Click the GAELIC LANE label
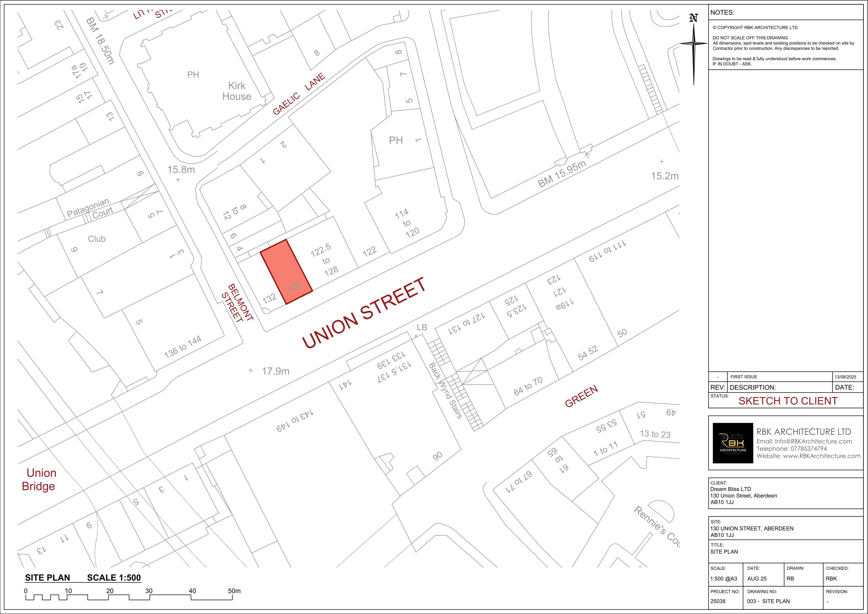The image size is (868, 614). point(299,94)
